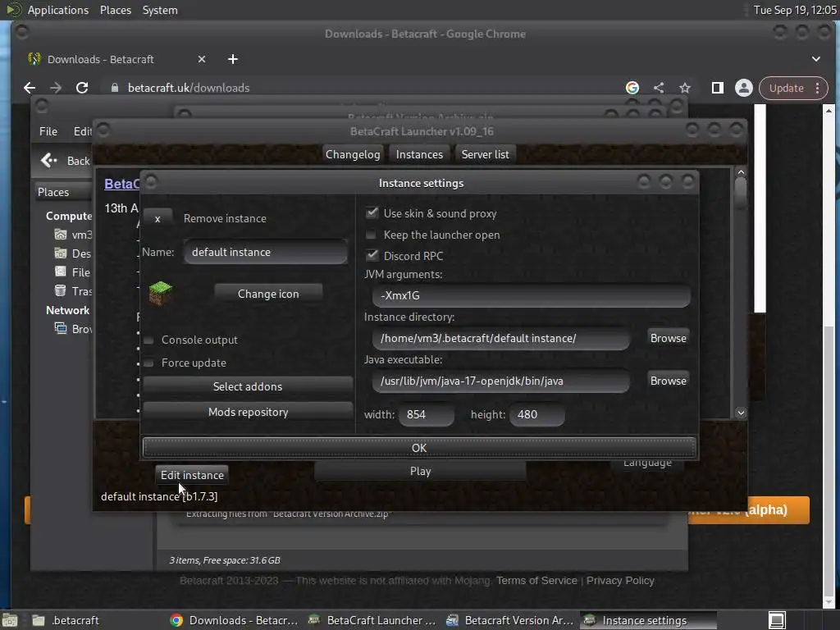Click the instance Name input field
The image size is (840, 630).
[x=266, y=252]
